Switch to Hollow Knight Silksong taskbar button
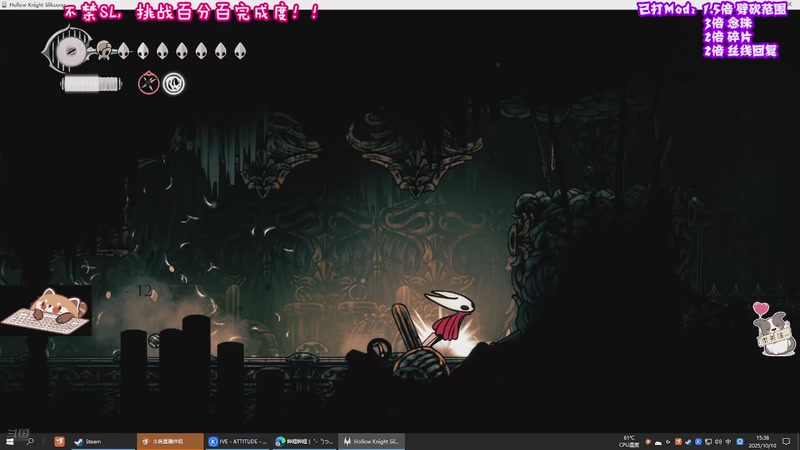Screen dimensions: 800x450 [x=371, y=441]
